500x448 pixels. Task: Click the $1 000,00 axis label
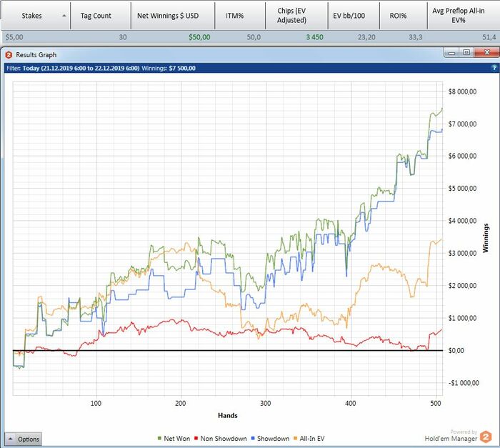[x=462, y=318]
